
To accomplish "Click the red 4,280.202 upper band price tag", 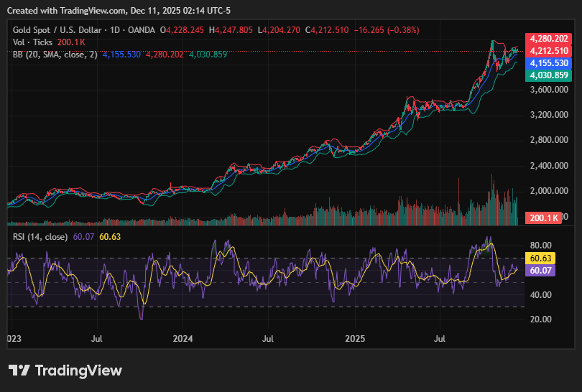I will click(x=549, y=39).
